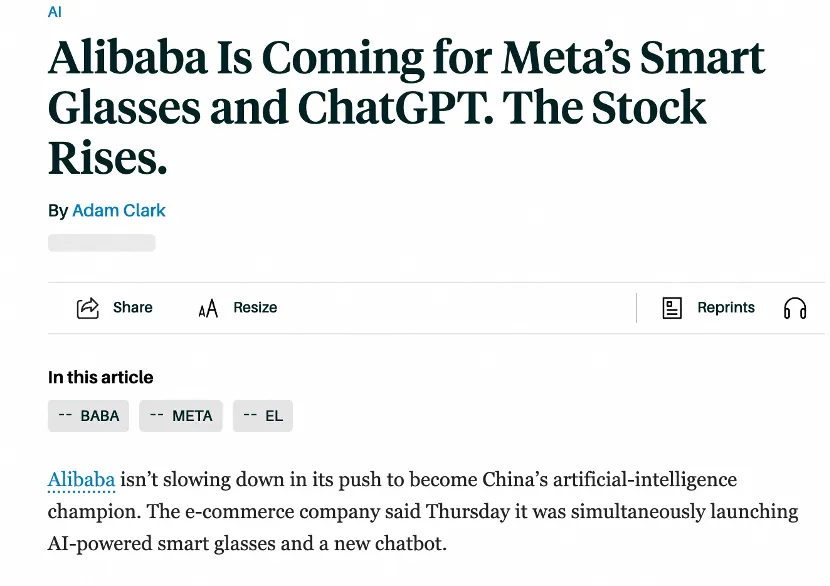
Task: Click the Resize text label
Action: pyautogui.click(x=255, y=308)
